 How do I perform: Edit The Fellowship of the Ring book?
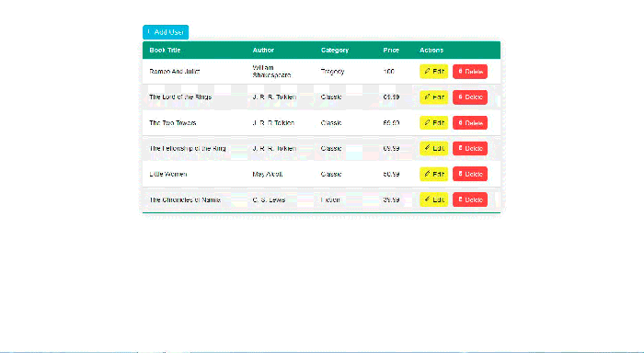(433, 148)
